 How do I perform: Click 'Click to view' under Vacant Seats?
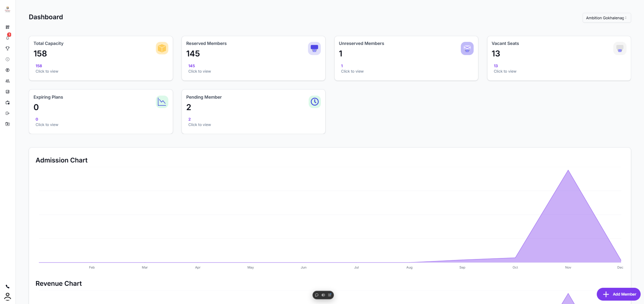click(x=505, y=71)
